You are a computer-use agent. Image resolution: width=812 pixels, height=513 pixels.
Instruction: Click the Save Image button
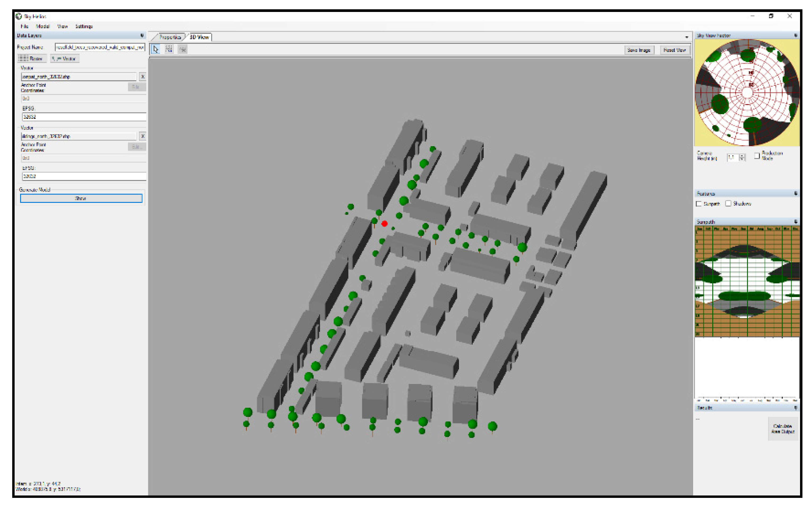click(x=639, y=50)
